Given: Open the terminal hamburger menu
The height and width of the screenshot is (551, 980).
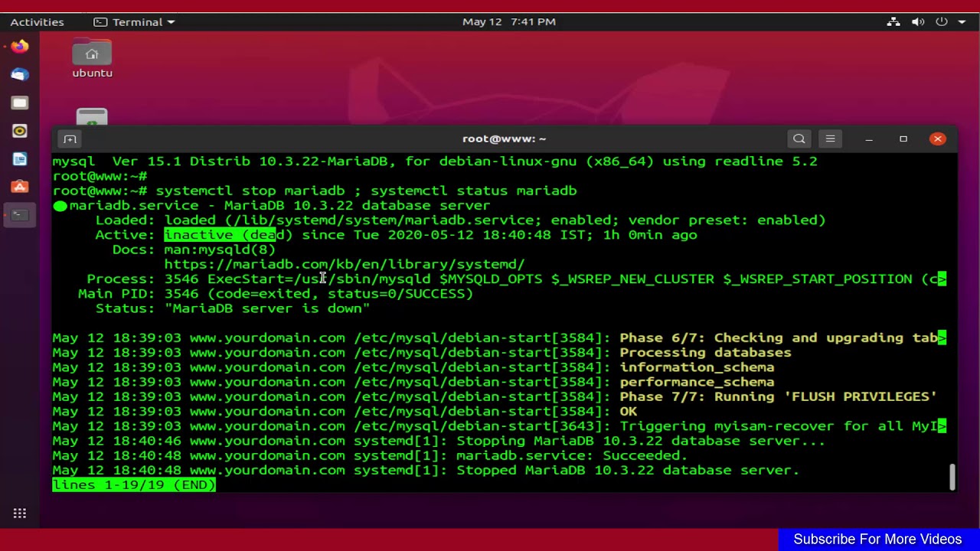Looking at the screenshot, I should click(x=831, y=139).
